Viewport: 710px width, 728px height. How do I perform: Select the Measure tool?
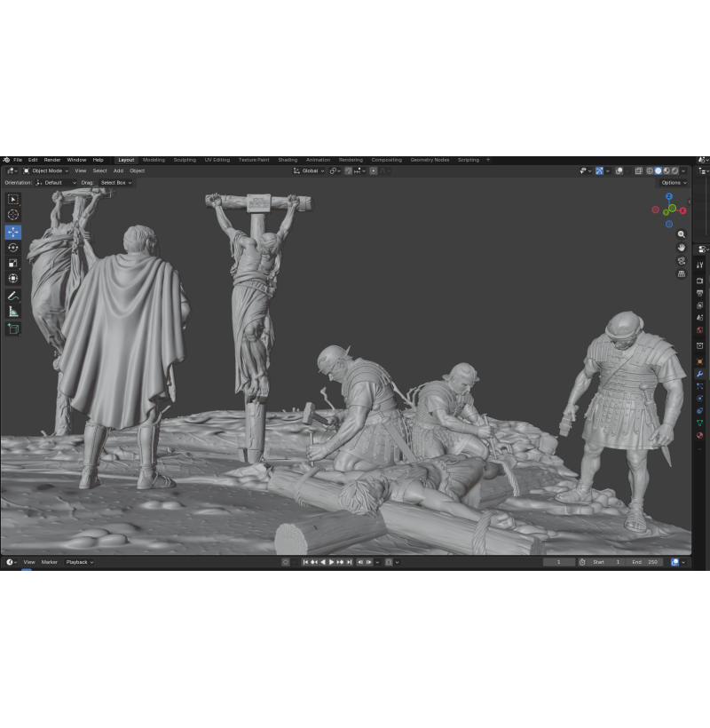pos(13,312)
